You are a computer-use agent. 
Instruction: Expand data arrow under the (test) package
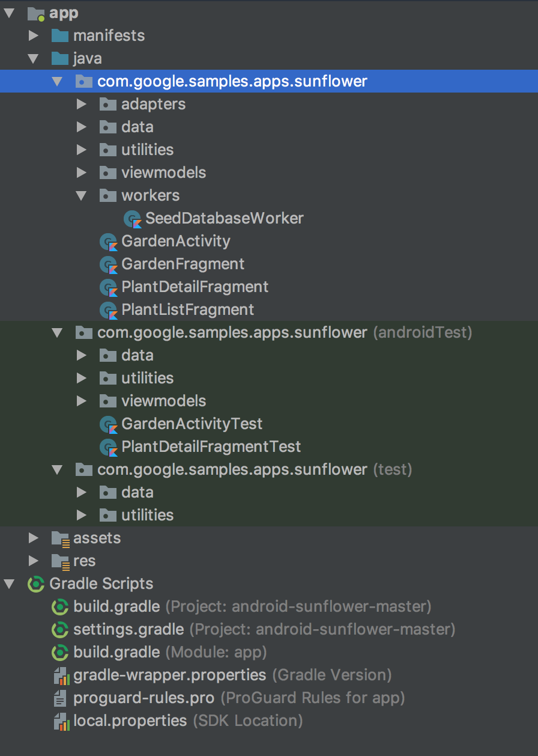[x=82, y=492]
